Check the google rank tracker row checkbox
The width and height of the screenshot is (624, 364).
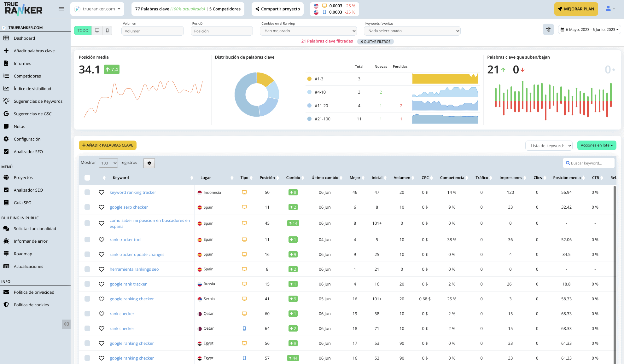coord(87,284)
